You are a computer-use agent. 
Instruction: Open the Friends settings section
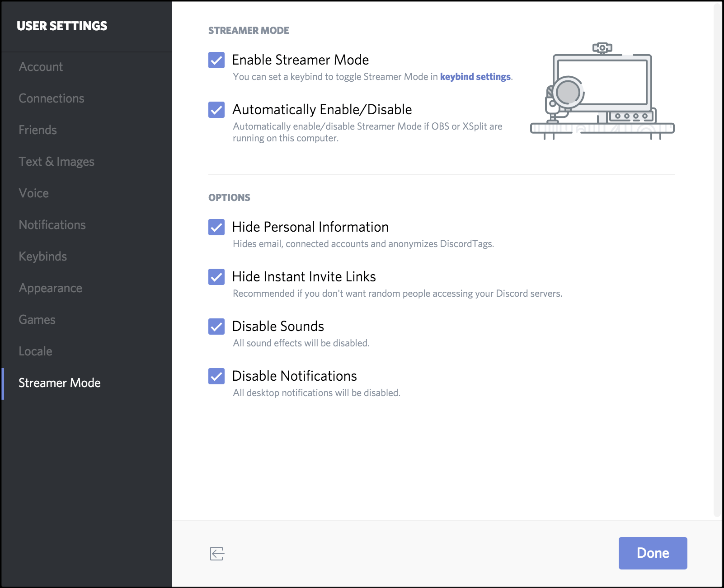tap(38, 130)
